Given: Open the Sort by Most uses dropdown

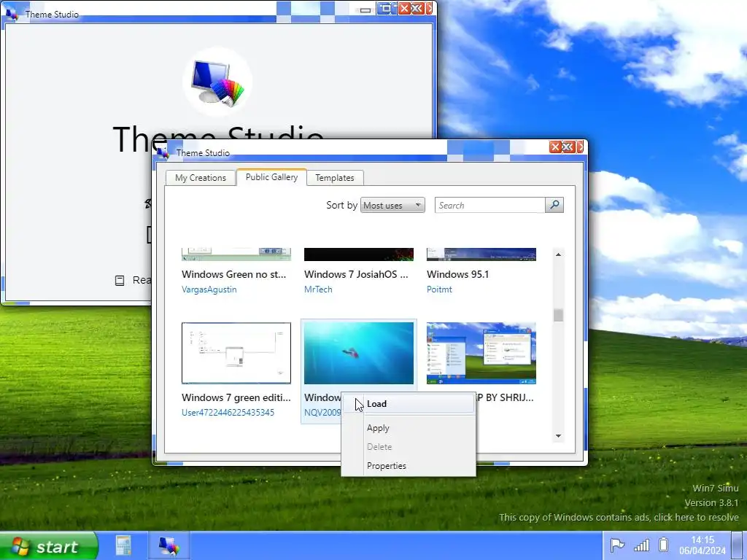Looking at the screenshot, I should point(392,205).
